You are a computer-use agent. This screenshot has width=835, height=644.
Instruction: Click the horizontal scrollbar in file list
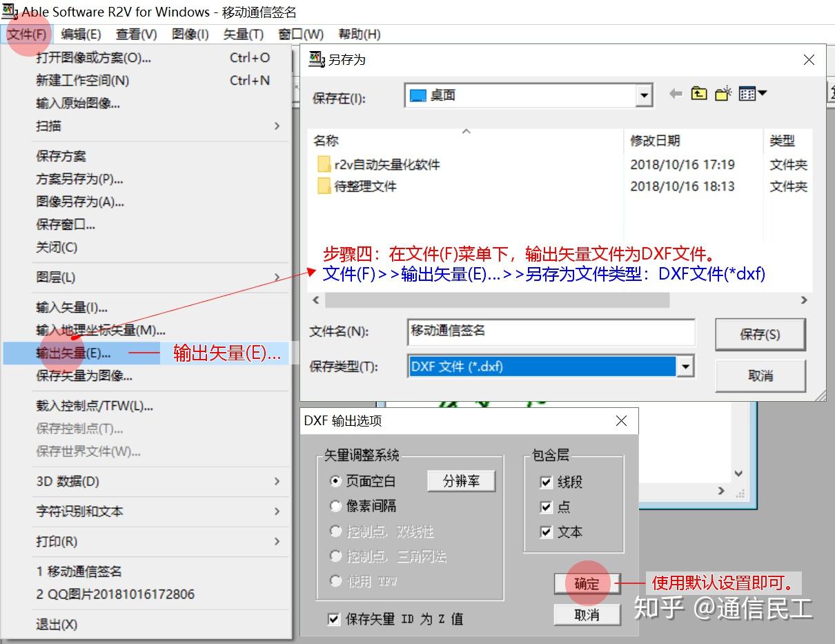point(497,300)
